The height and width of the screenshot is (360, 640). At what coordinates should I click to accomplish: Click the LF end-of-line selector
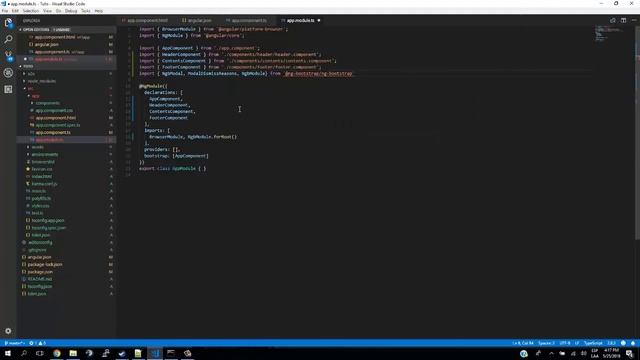[577, 343]
